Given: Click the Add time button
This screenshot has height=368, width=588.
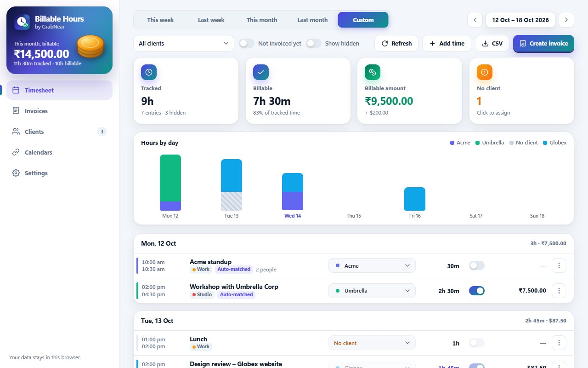Looking at the screenshot, I should [447, 43].
